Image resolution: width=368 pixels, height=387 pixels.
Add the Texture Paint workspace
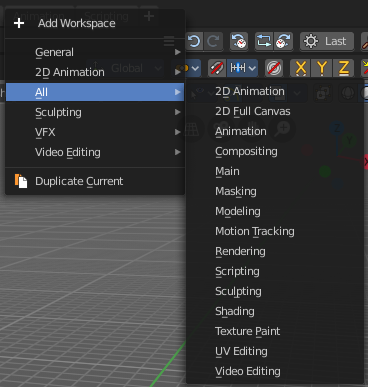(275, 331)
